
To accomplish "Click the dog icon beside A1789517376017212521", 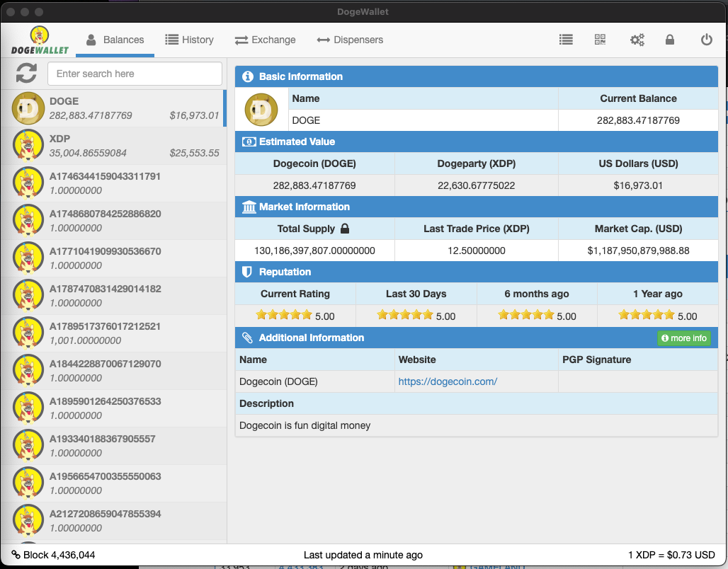I will click(28, 333).
